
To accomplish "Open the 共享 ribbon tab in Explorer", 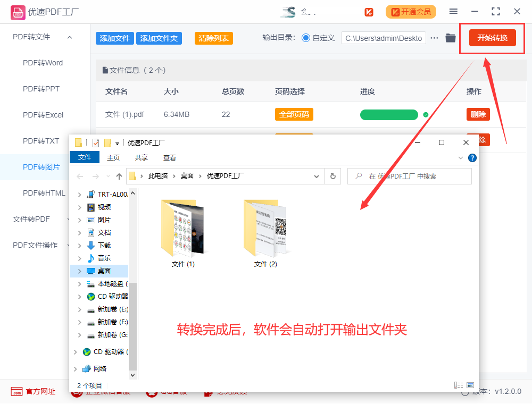I will coord(142,157).
